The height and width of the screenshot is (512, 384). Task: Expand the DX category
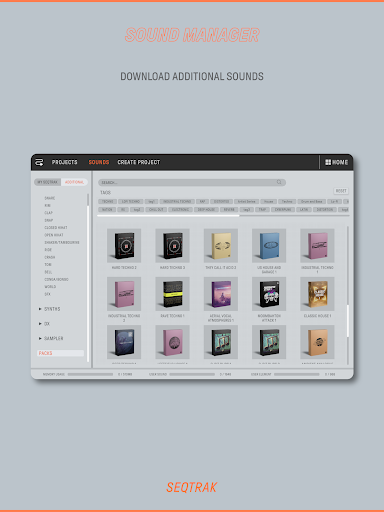point(44,324)
